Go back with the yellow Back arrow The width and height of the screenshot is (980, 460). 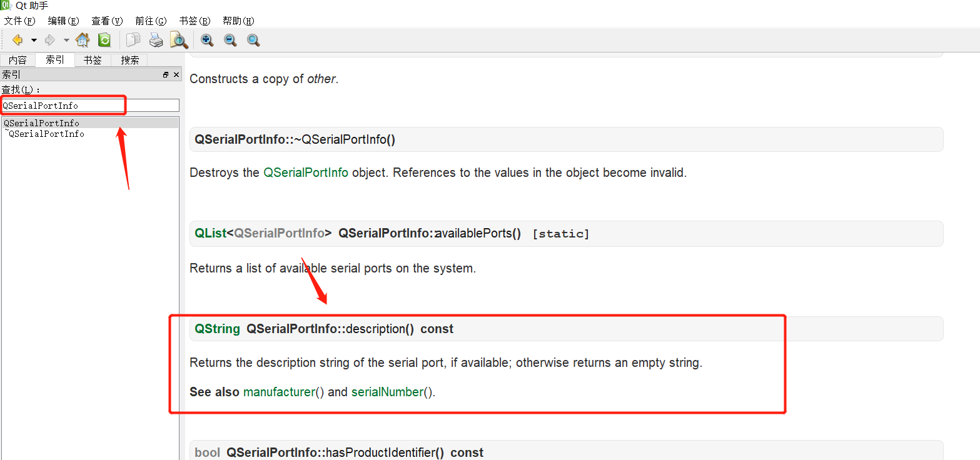point(18,40)
